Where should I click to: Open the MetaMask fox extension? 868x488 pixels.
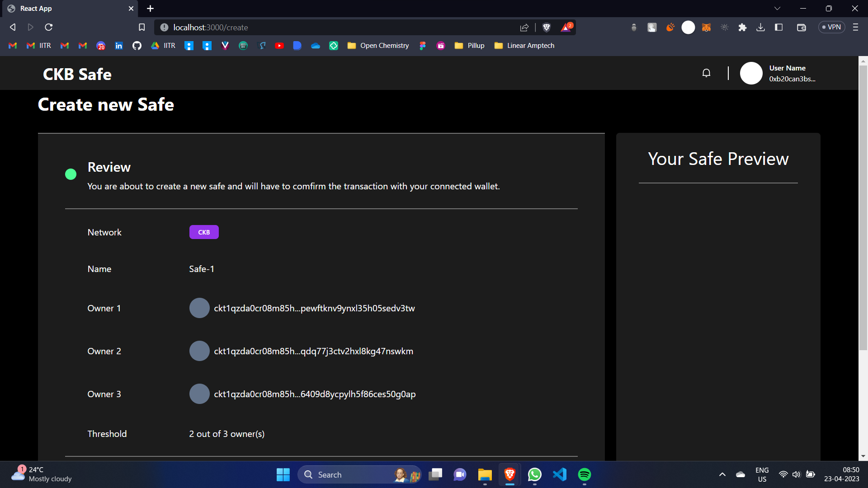[706, 28]
